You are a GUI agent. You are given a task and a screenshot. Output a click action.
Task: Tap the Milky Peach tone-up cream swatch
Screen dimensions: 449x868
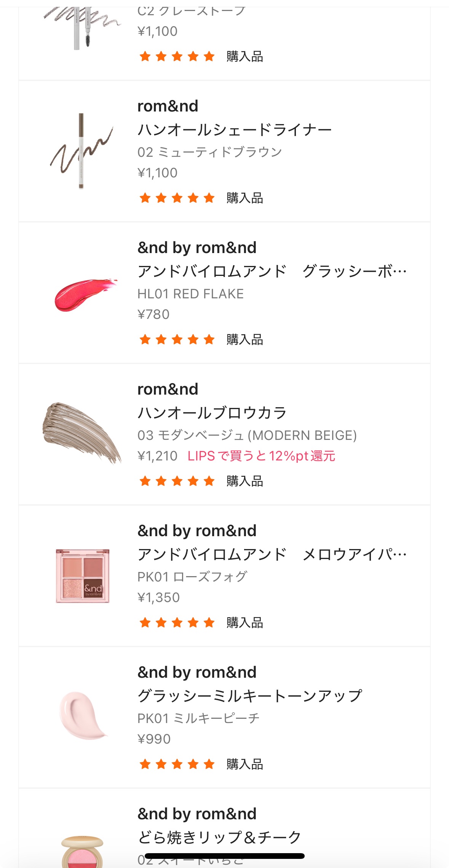coord(83,716)
